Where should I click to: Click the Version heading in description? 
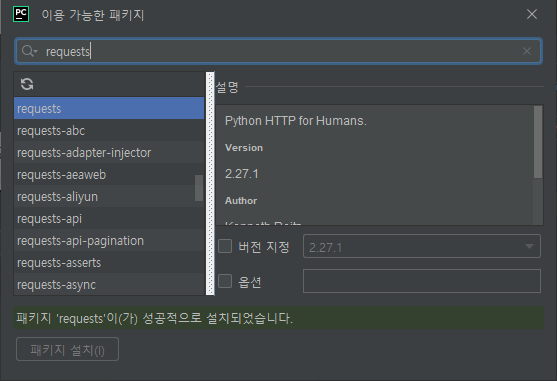pyautogui.click(x=244, y=148)
